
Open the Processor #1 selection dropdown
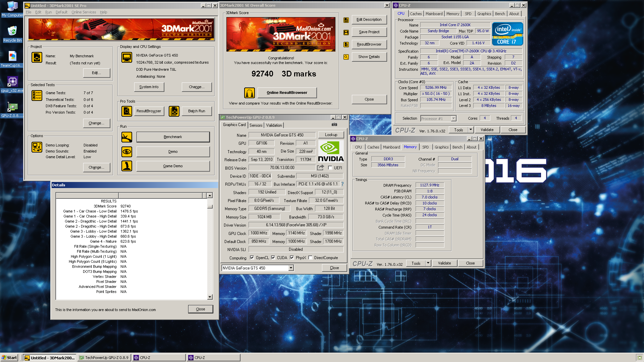(453, 118)
